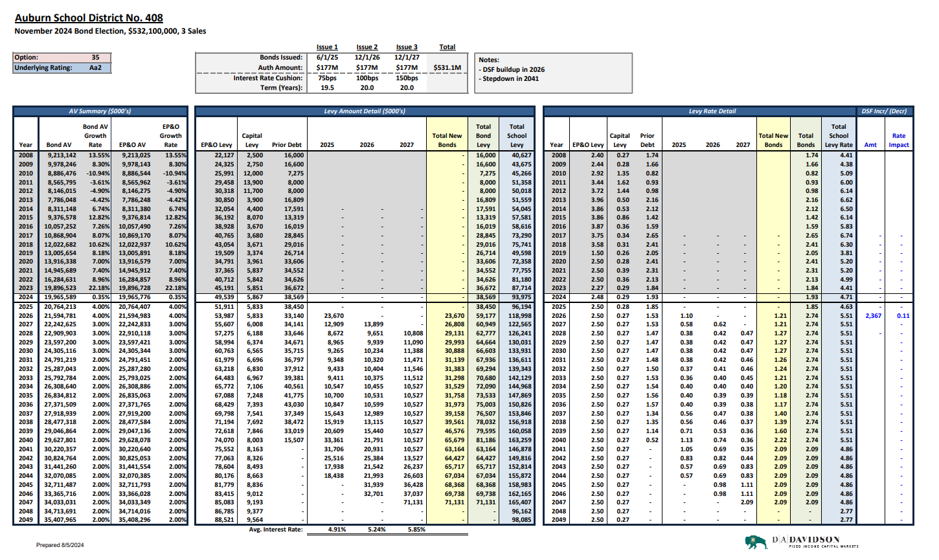The image size is (939, 560).
Task: Click the Total New Bonds cell '46,576'
Action: [x=455, y=431]
